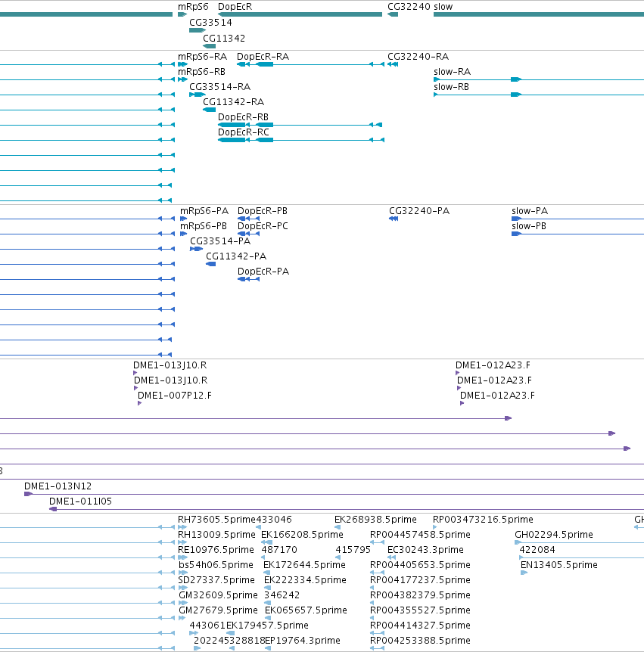Click the slow-RB transcript label
The height and width of the screenshot is (652, 644).
pyautogui.click(x=451, y=87)
